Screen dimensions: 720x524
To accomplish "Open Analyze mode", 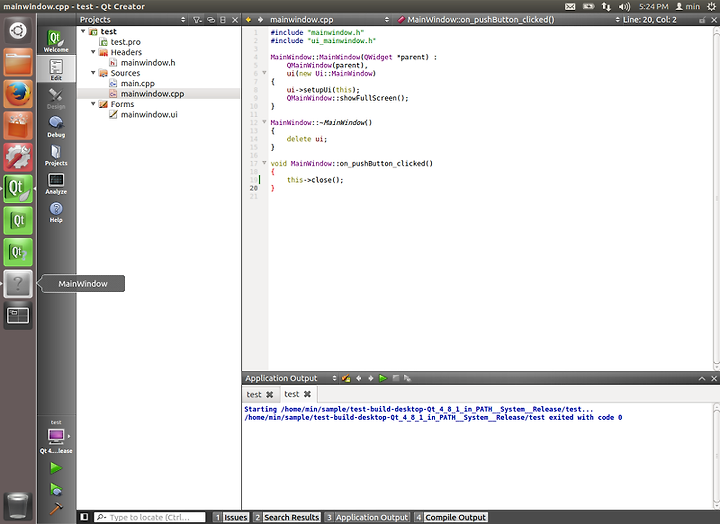I will (56, 184).
